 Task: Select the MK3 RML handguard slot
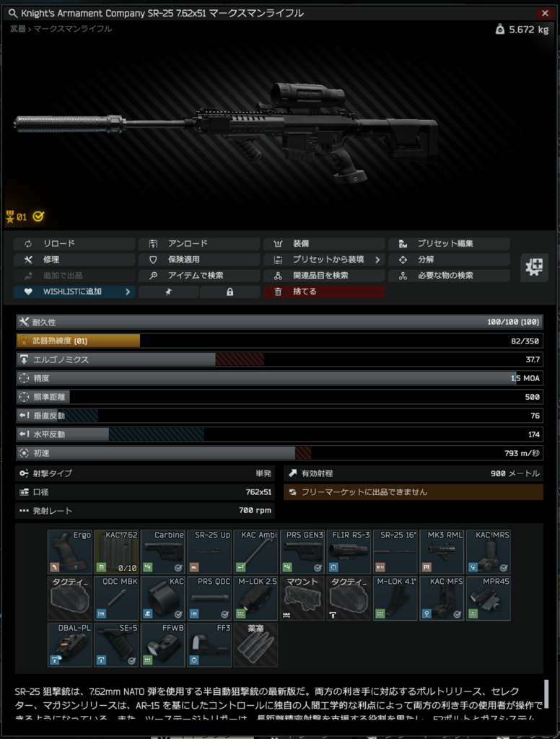click(x=441, y=552)
